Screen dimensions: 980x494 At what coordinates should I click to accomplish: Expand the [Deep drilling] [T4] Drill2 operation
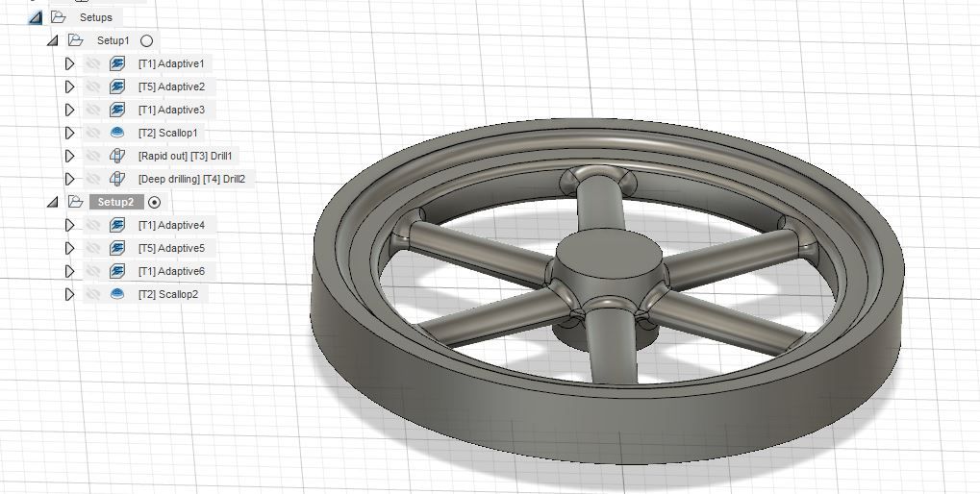(x=69, y=179)
